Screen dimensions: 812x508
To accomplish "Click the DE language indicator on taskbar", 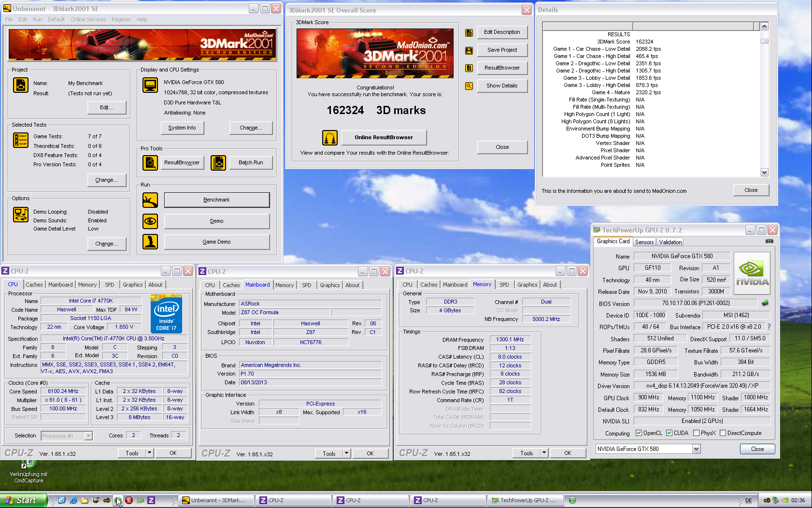I will [x=748, y=500].
